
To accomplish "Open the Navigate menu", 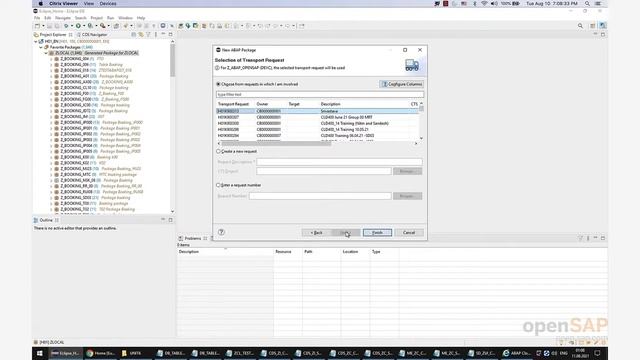I will coord(63,18).
